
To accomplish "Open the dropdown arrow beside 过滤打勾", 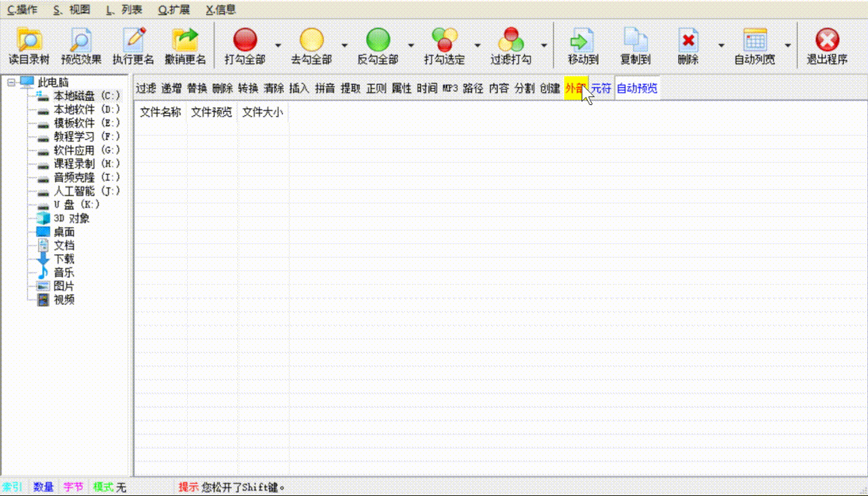I will [543, 45].
